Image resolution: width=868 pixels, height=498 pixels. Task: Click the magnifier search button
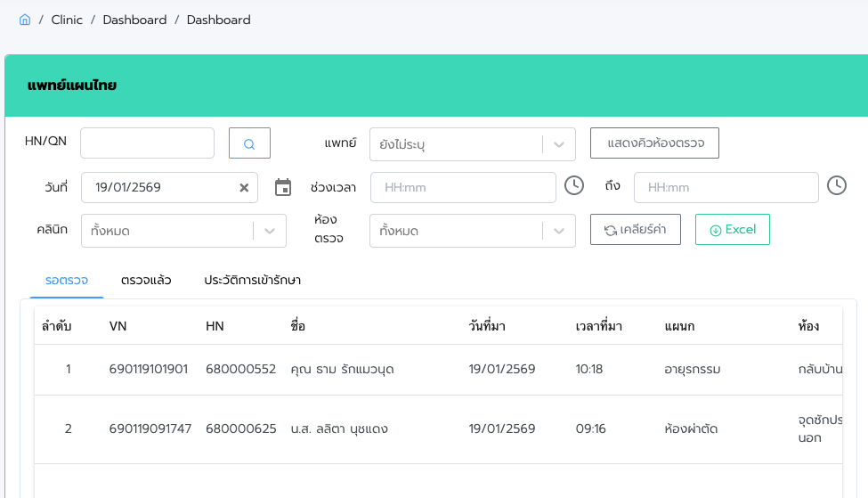click(x=249, y=143)
